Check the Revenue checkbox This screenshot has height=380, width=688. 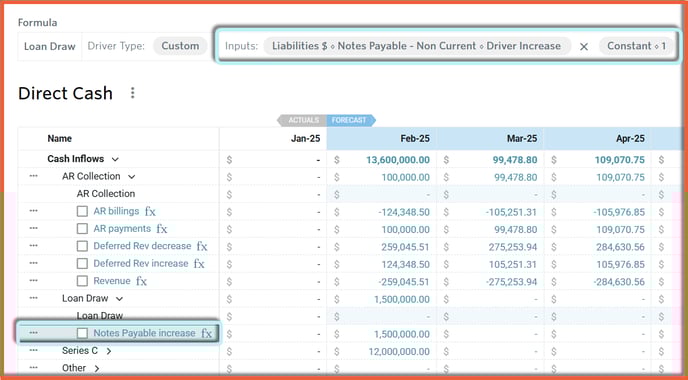pyautogui.click(x=82, y=281)
